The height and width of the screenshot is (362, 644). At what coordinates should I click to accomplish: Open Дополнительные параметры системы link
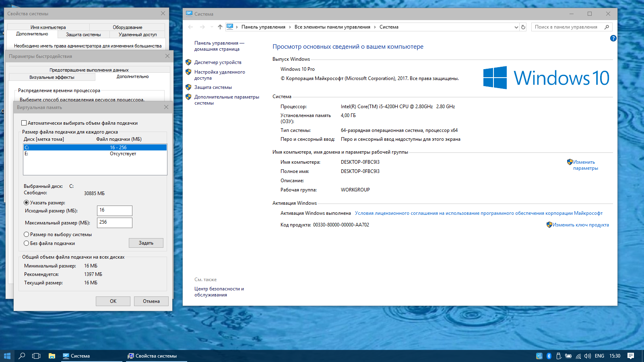[x=227, y=100]
